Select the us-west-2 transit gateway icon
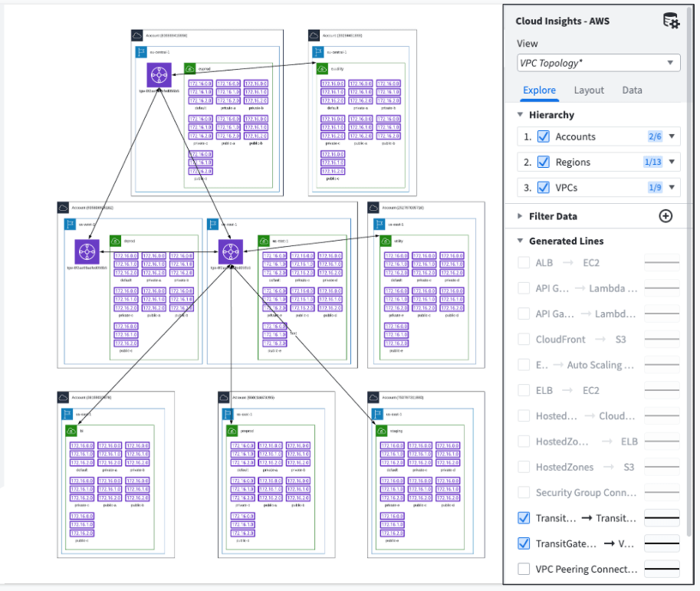 pyautogui.click(x=87, y=251)
